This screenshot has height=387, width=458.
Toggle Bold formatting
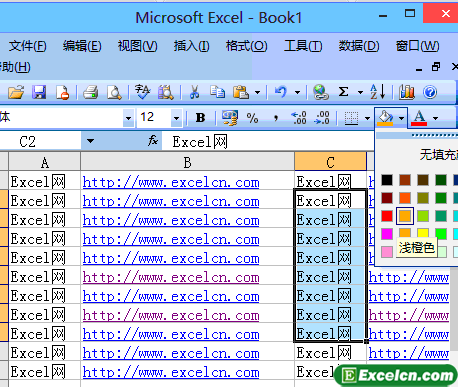click(200, 118)
